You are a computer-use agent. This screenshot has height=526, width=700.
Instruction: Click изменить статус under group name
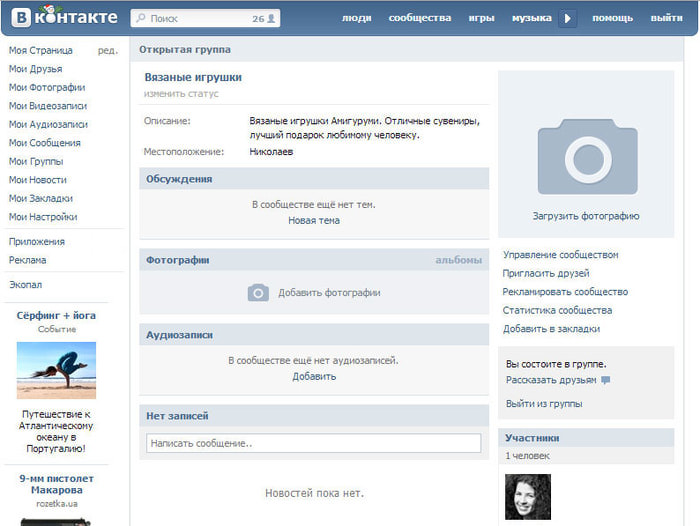[181, 94]
